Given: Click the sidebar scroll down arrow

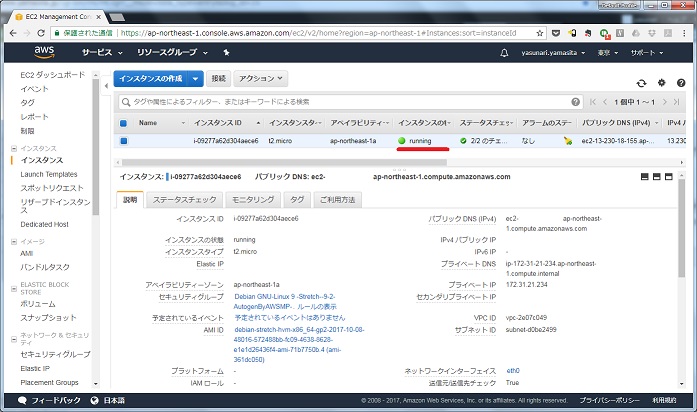Looking at the screenshot, I should click(96, 384).
